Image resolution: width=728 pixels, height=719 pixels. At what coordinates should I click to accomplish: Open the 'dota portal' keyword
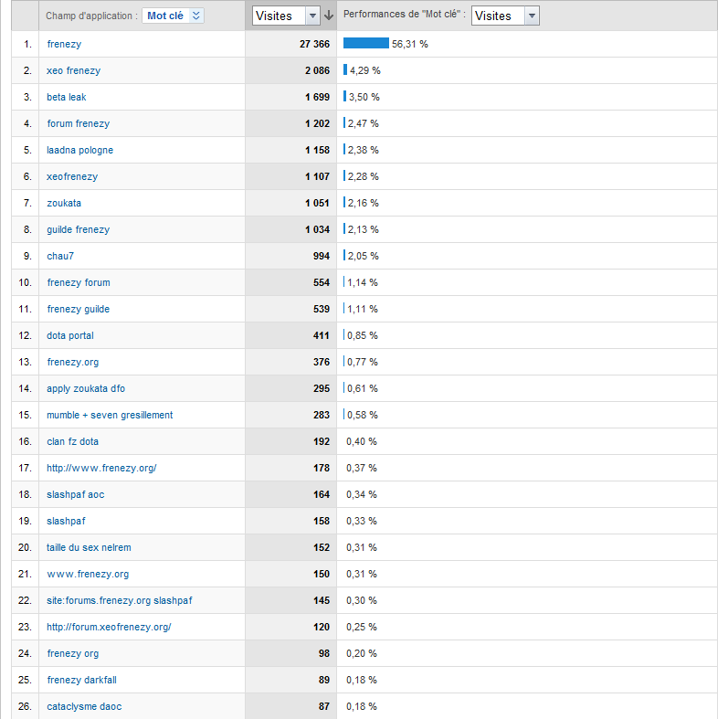(x=70, y=335)
